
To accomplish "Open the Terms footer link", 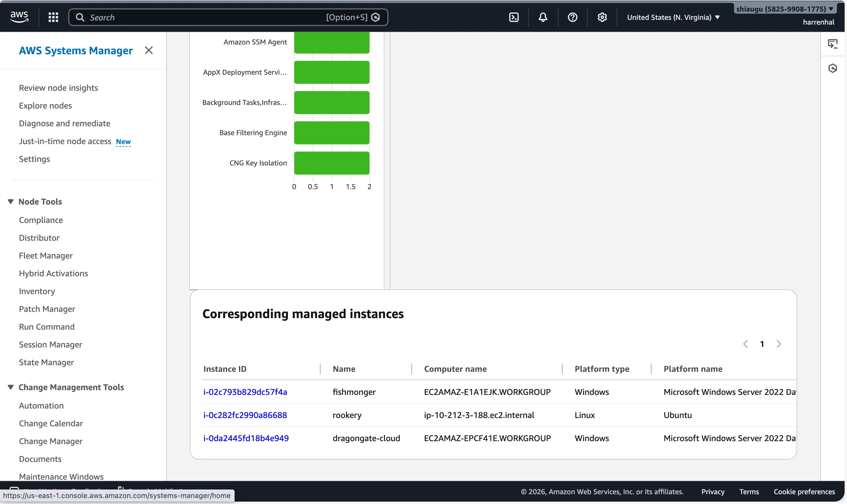I will coord(749,492).
